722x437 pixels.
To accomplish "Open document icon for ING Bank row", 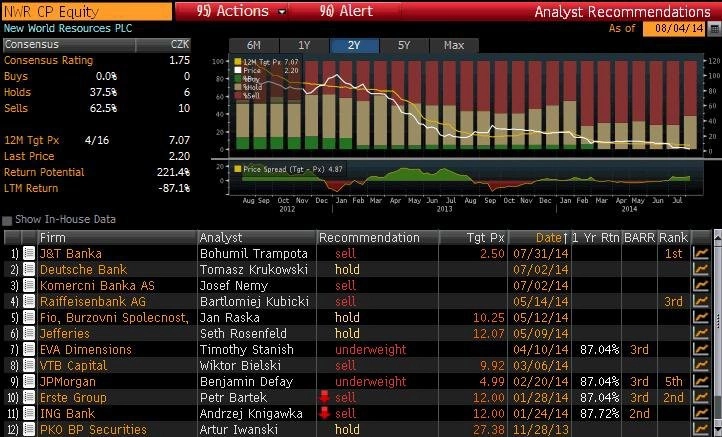I will pos(29,414).
